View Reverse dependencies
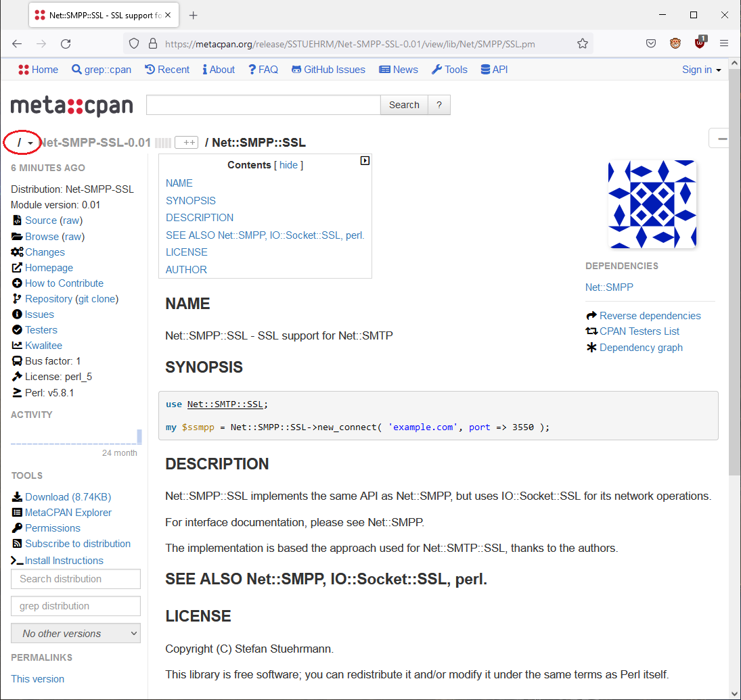The image size is (741, 700). [650, 315]
